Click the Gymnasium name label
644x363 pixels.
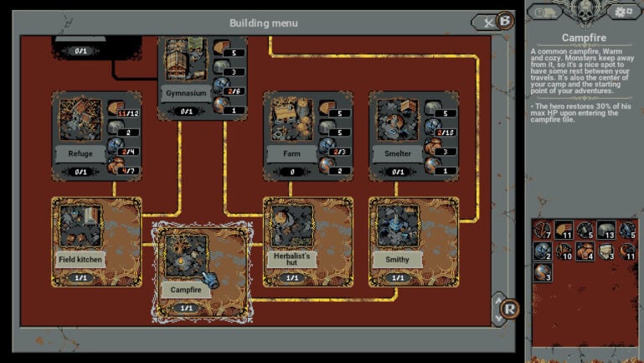185,93
